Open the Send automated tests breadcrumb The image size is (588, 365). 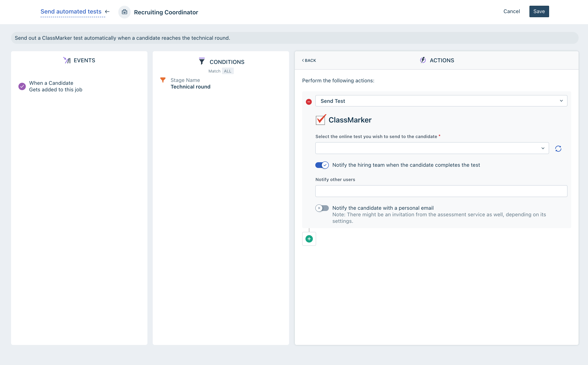click(71, 11)
